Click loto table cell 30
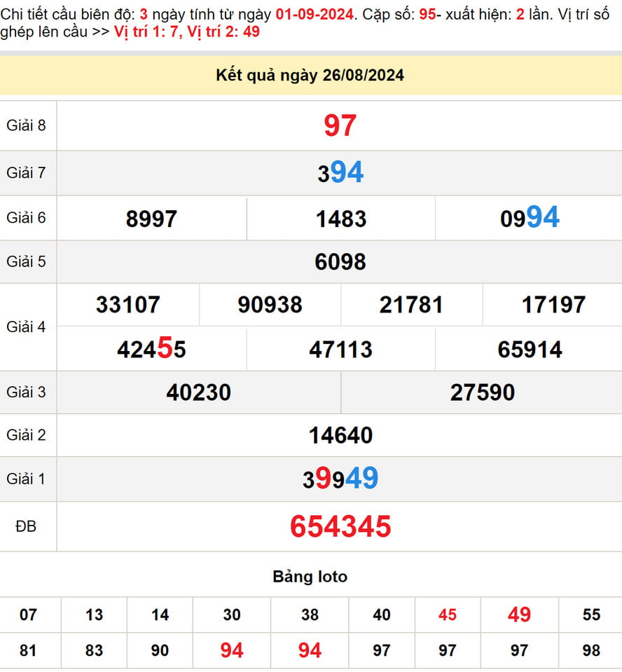This screenshot has width=622, height=672. 232,615
